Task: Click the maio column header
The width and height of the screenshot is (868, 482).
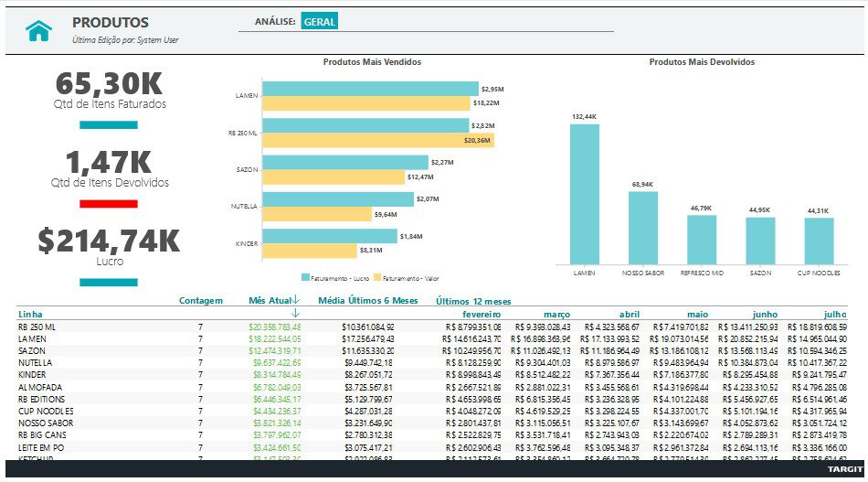Action: tap(697, 314)
